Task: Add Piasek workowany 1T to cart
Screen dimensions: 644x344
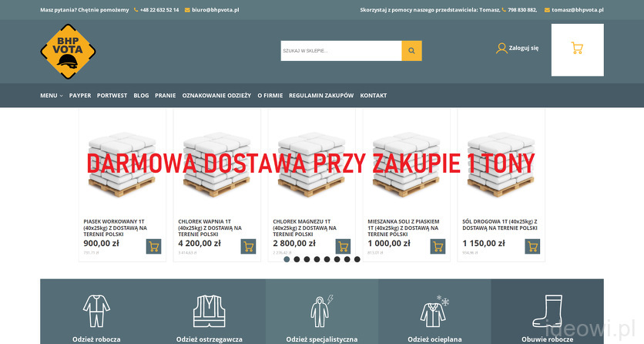Action: pyautogui.click(x=153, y=247)
